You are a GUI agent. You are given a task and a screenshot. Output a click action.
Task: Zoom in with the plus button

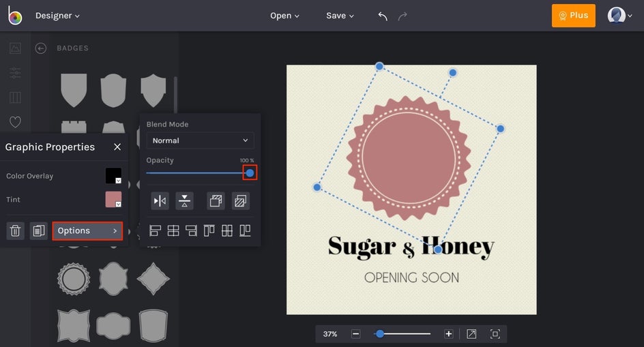(x=448, y=334)
